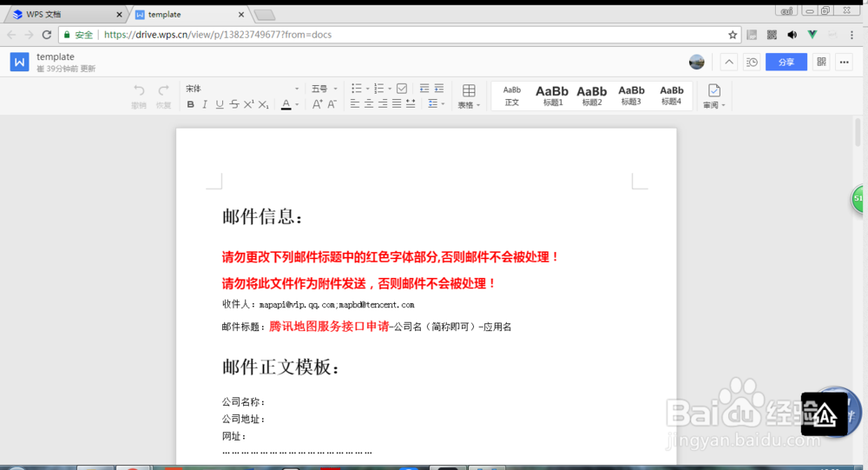
Task: Click the browser reload button
Action: click(x=47, y=35)
